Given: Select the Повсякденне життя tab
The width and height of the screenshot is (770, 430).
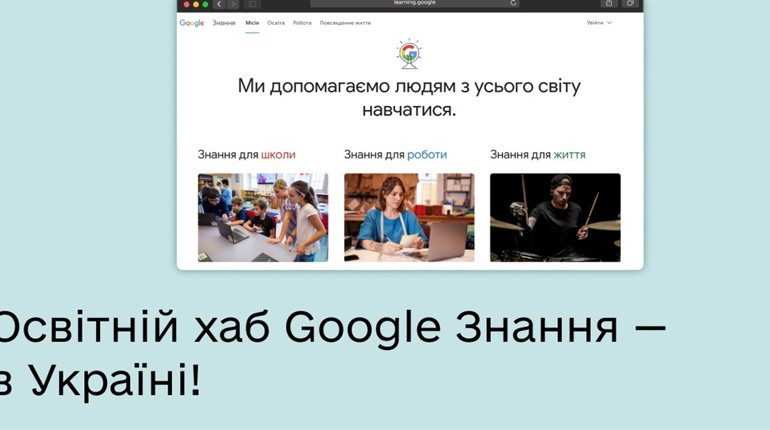Looking at the screenshot, I should tap(345, 23).
